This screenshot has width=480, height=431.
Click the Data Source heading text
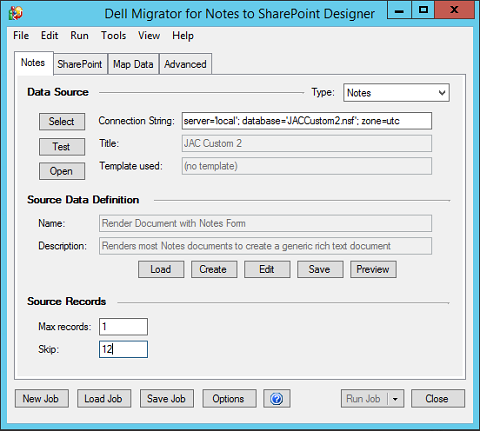coord(58,92)
